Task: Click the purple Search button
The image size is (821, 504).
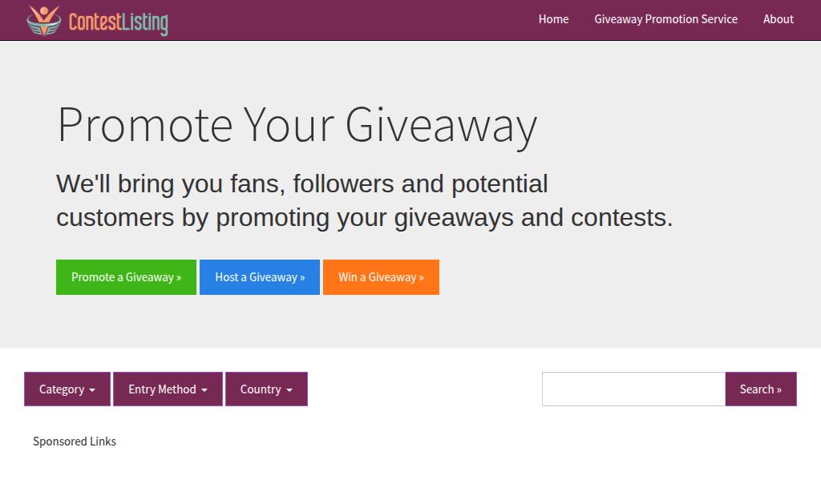Action: (x=761, y=389)
